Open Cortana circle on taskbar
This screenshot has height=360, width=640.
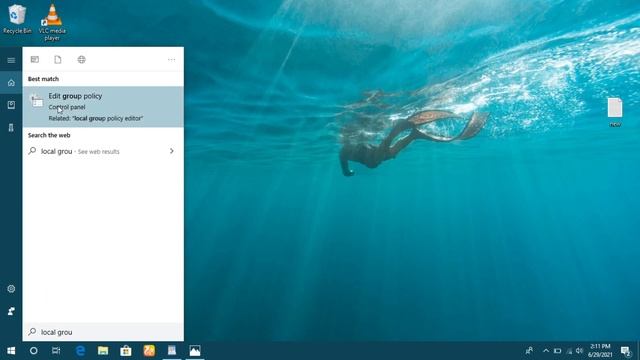[33, 351]
